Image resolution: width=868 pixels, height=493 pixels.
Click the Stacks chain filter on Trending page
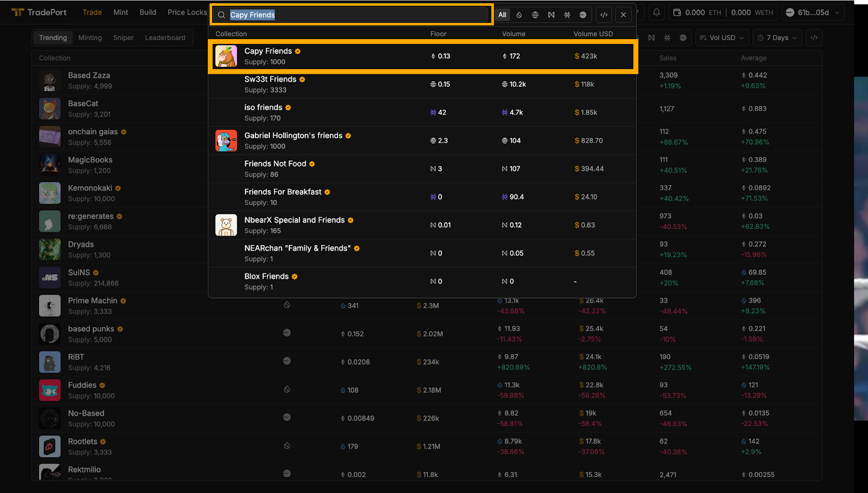[667, 37]
